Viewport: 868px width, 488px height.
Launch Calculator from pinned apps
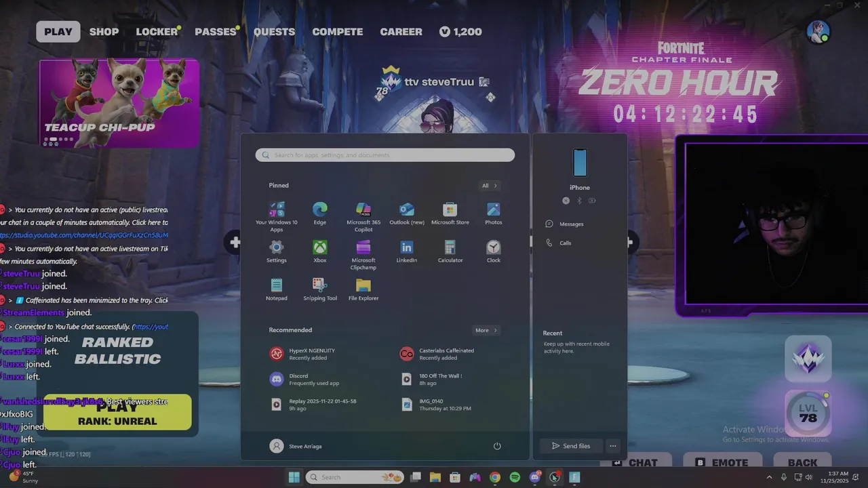click(x=450, y=252)
